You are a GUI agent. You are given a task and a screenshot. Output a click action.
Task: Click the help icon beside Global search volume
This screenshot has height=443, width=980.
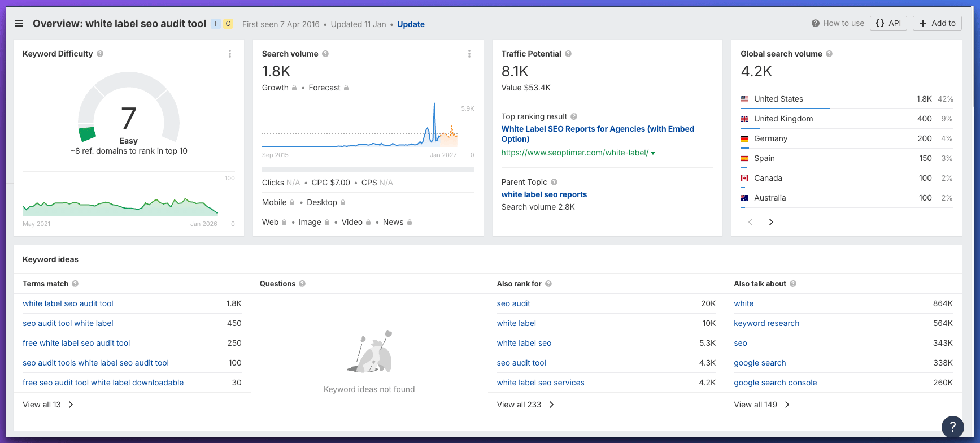click(829, 54)
